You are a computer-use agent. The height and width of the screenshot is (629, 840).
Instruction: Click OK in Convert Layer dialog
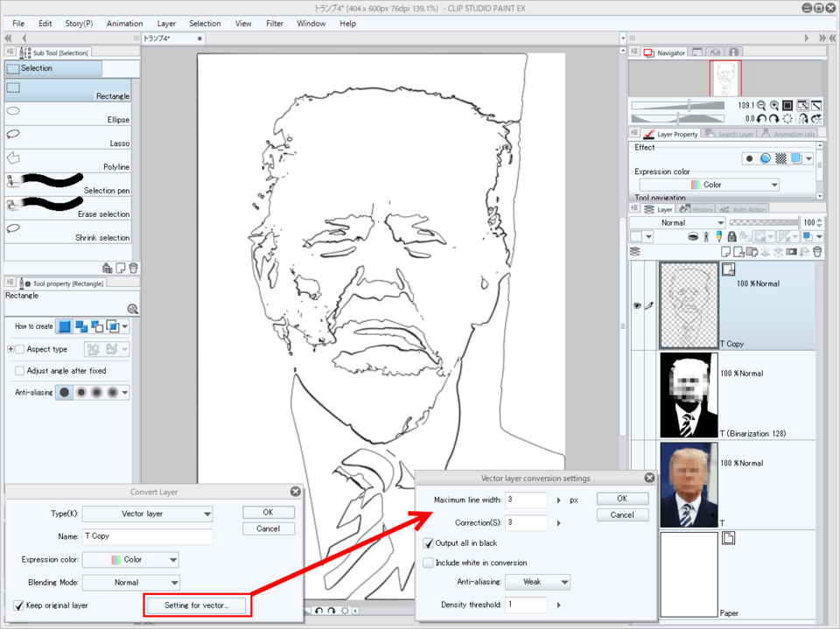268,512
